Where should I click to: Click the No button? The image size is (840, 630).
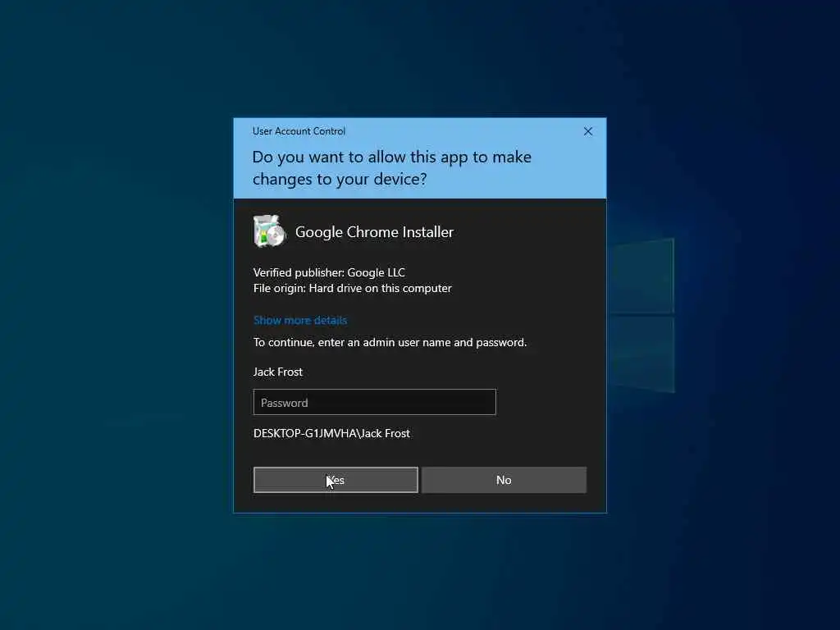click(504, 480)
